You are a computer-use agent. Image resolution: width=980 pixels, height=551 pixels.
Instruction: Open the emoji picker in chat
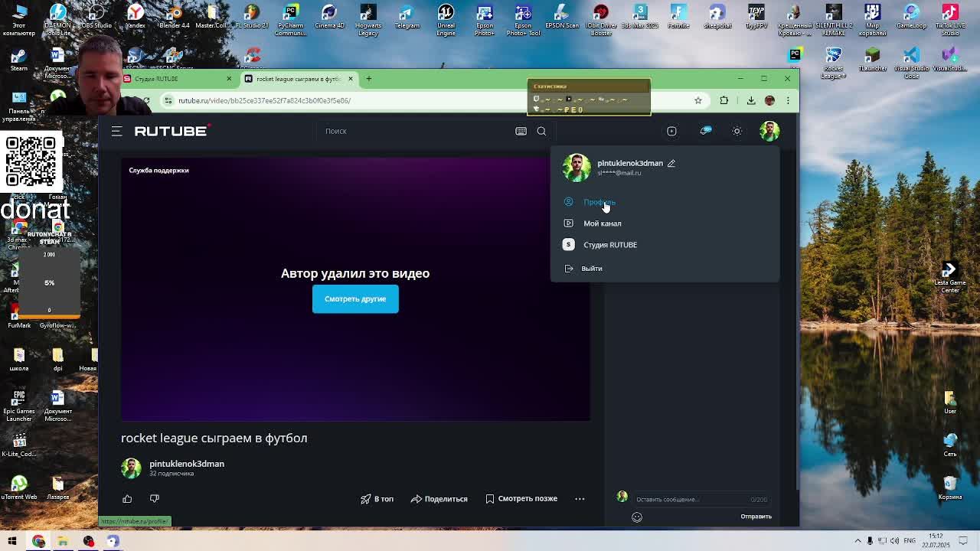pos(636,517)
